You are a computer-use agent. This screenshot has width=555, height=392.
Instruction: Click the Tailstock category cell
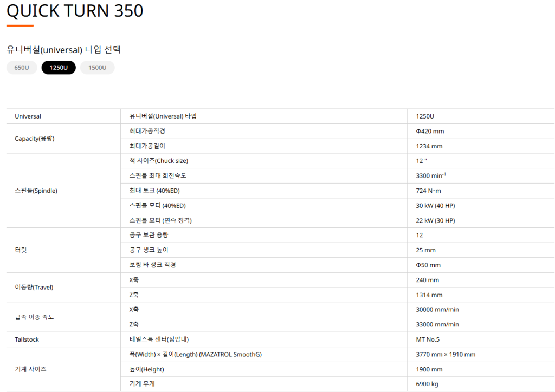27,339
